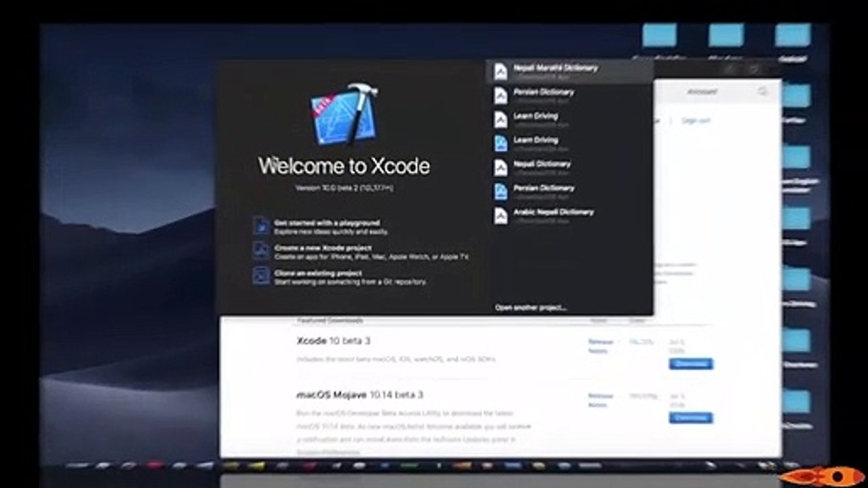This screenshot has height=488, width=868.
Task: Click the playground icon in the Xcode welcome window
Action: (261, 226)
